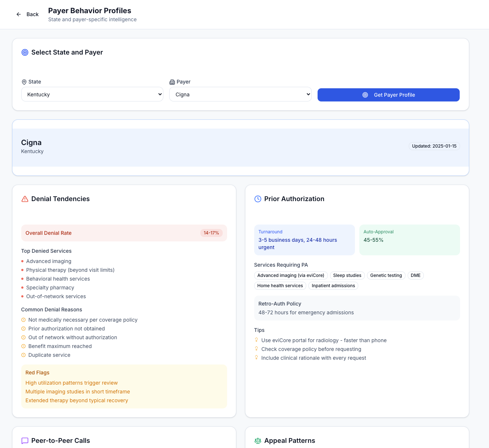The height and width of the screenshot is (448, 489).
Task: Click Specialty pharmacy list item
Action: 50,288
